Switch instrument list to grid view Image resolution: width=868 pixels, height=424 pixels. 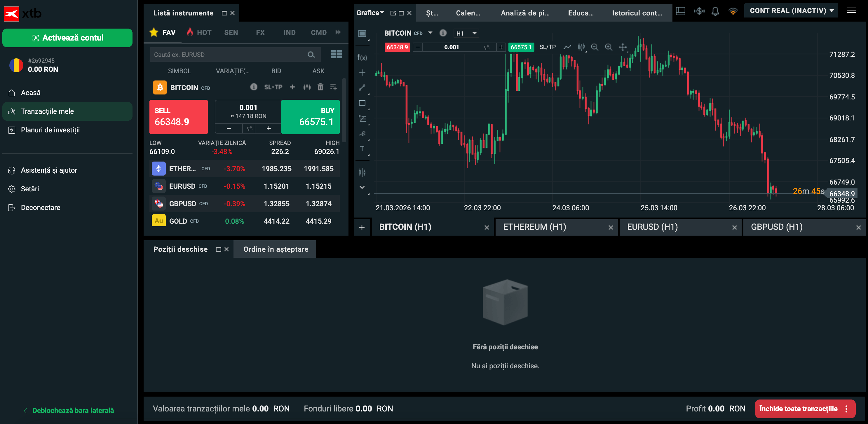336,55
